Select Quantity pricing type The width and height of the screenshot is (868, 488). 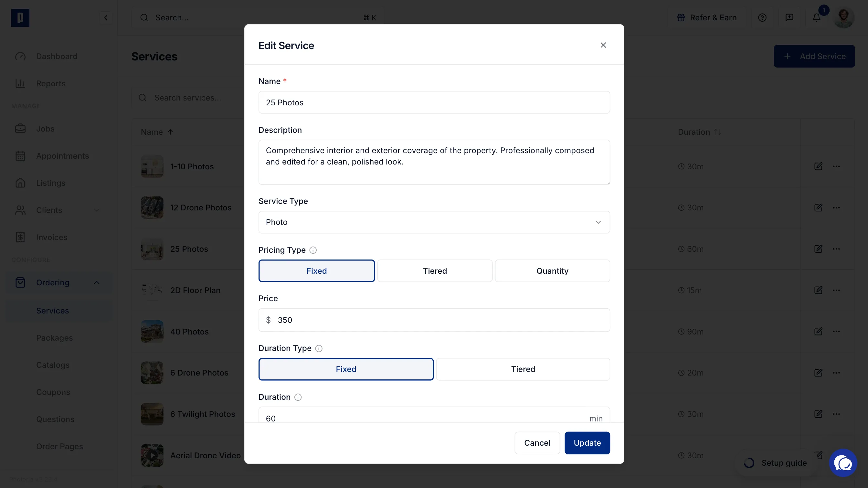pos(552,271)
